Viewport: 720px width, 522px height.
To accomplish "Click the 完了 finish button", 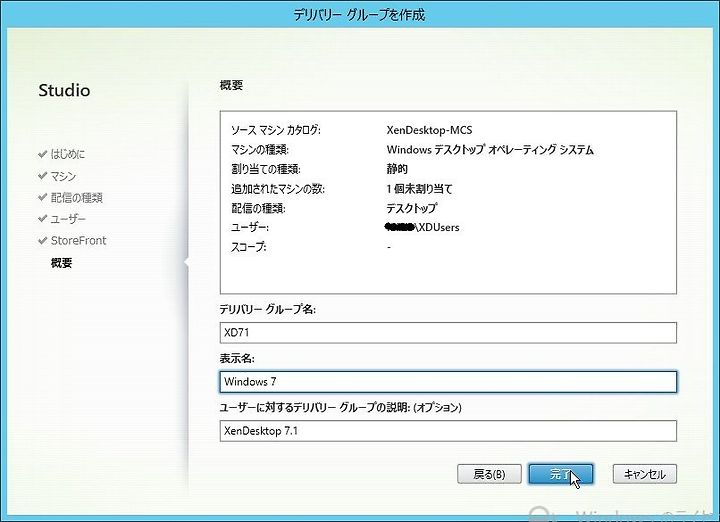I will coord(561,474).
